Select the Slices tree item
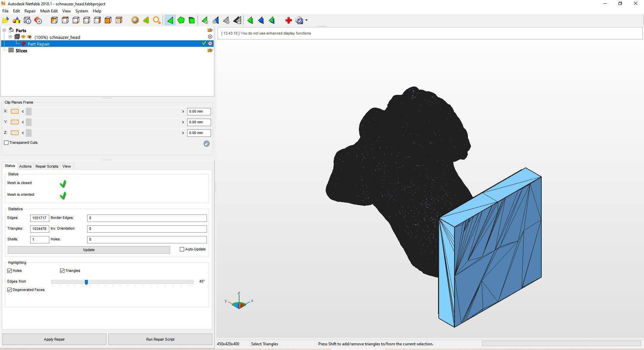This screenshot has width=644, height=350. click(x=21, y=51)
